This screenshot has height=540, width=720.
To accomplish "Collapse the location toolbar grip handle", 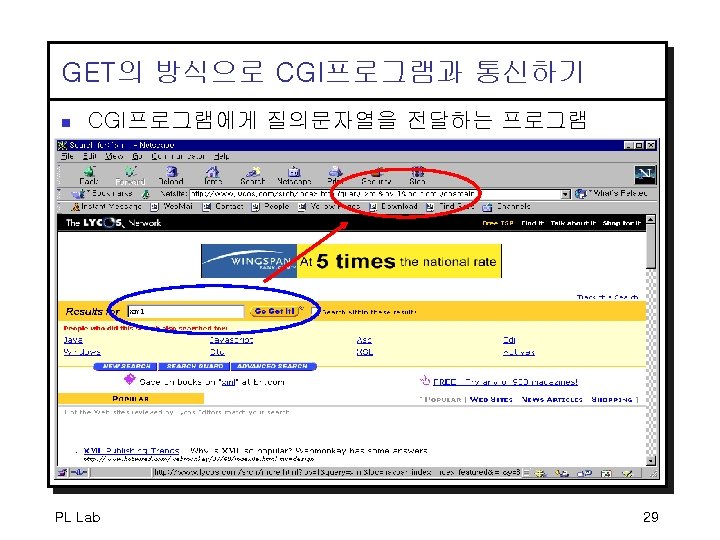I will tap(60, 194).
